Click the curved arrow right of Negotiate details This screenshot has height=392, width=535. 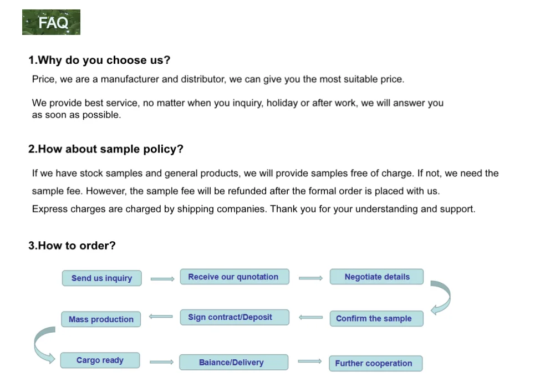point(441,297)
